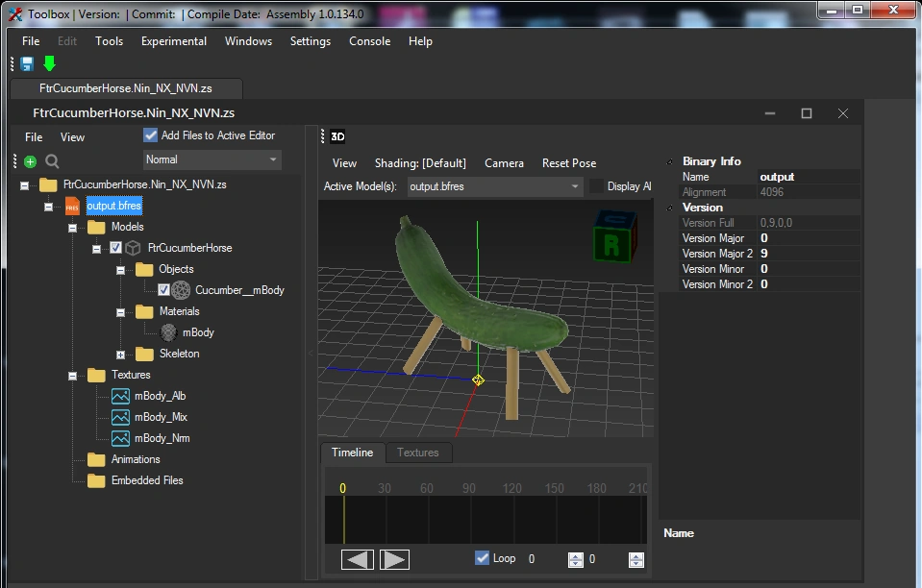Select the mBody_Alb texture icon
Image resolution: width=922 pixels, height=588 pixels.
tap(120, 396)
